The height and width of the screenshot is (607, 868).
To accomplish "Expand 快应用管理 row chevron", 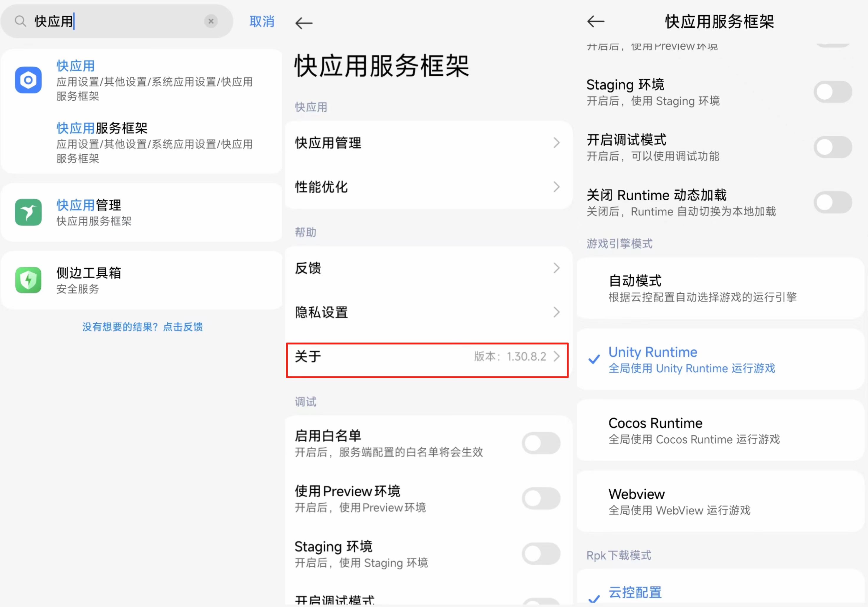I will point(556,143).
